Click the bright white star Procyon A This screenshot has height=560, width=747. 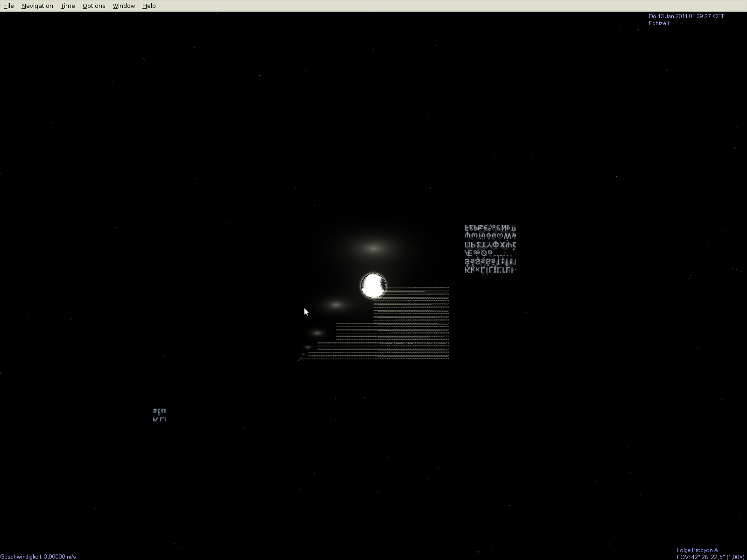click(x=373, y=286)
